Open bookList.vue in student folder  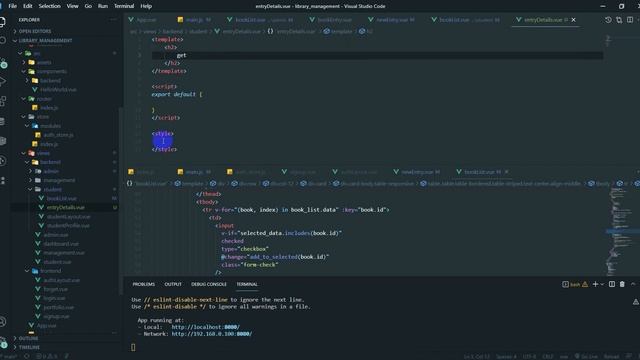tap(61, 198)
